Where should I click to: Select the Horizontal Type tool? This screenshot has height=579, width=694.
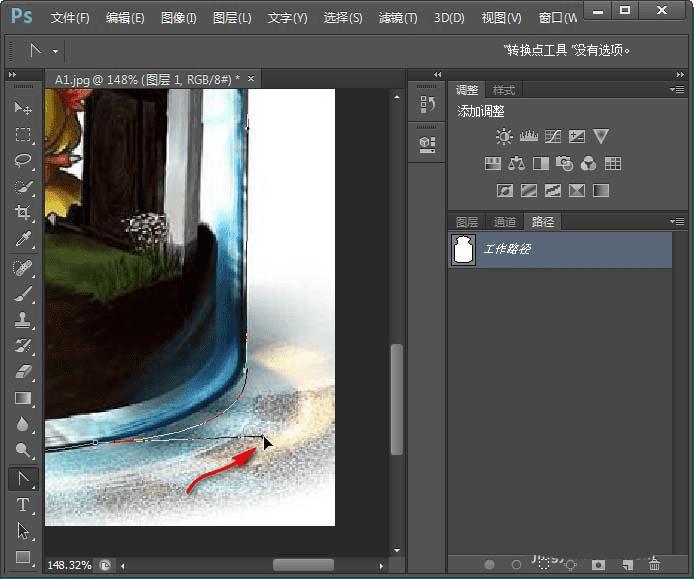click(x=23, y=505)
